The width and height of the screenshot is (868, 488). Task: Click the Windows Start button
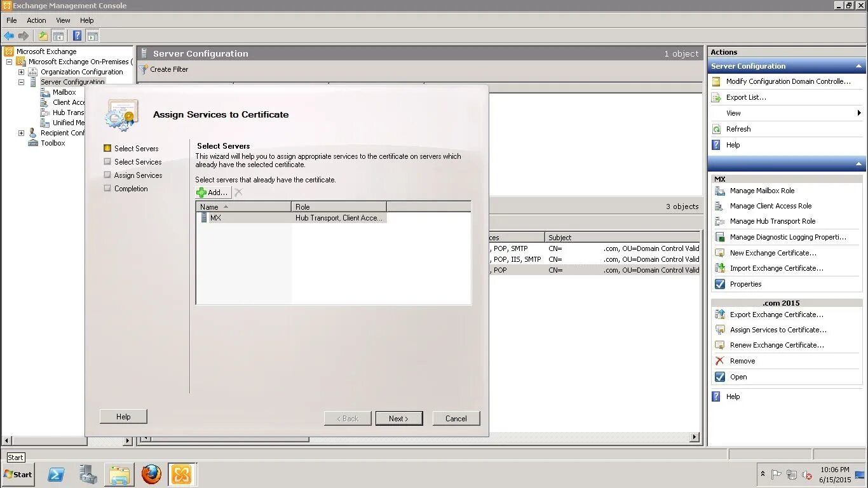pyautogui.click(x=18, y=474)
